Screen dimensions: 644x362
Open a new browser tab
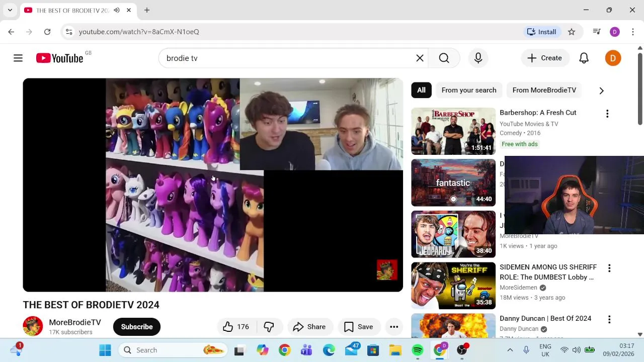click(147, 10)
